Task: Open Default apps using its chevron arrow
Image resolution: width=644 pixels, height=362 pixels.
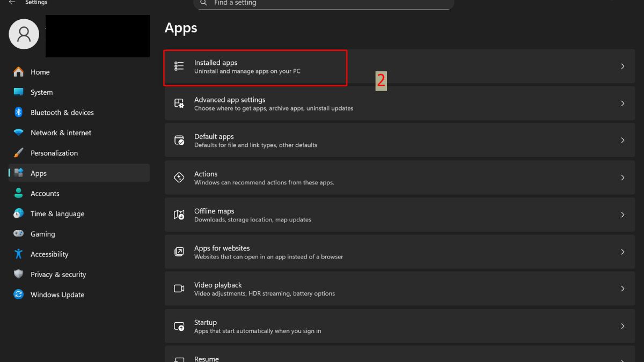Action: (623, 141)
